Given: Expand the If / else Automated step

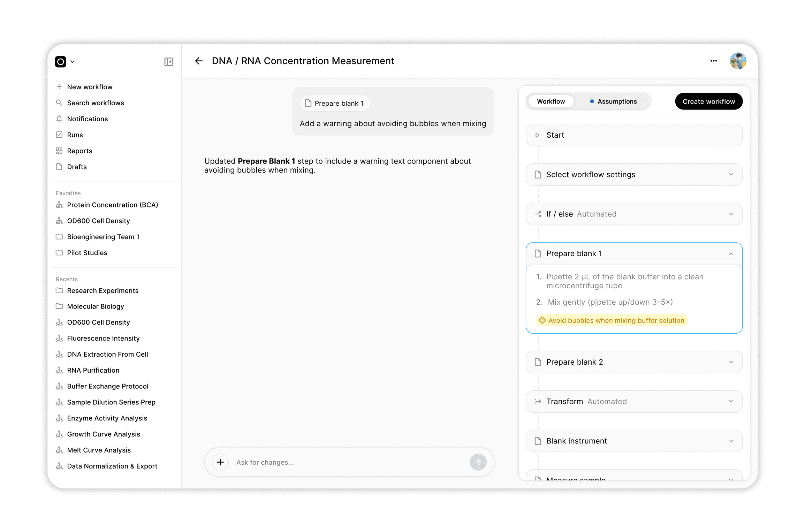Looking at the screenshot, I should [731, 214].
